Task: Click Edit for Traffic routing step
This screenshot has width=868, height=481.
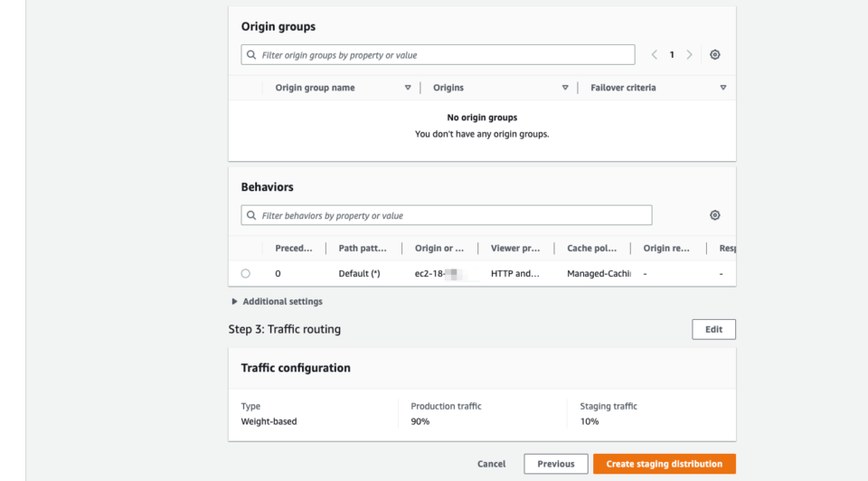Action: (x=713, y=329)
